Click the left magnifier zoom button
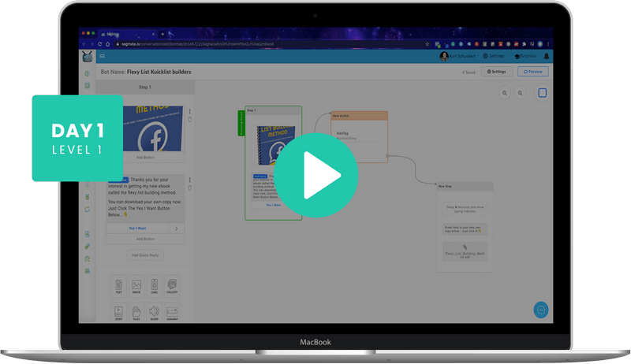Screen dimensions: 631x364 504,93
